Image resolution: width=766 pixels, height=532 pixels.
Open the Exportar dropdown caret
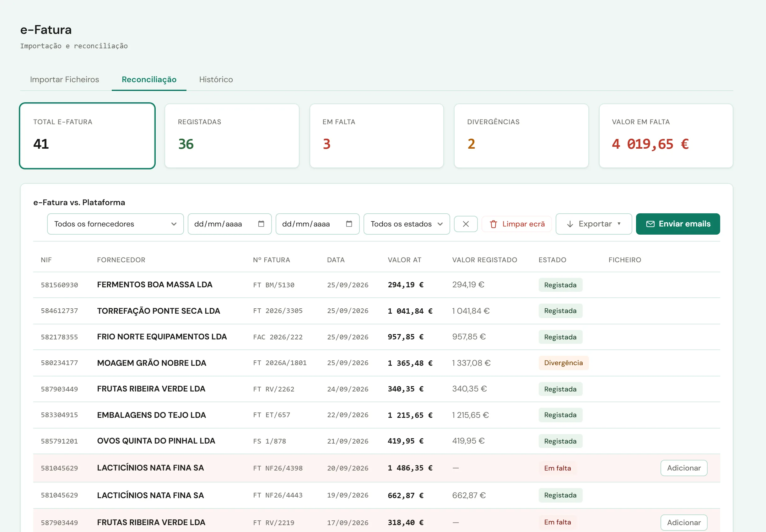[x=619, y=224]
